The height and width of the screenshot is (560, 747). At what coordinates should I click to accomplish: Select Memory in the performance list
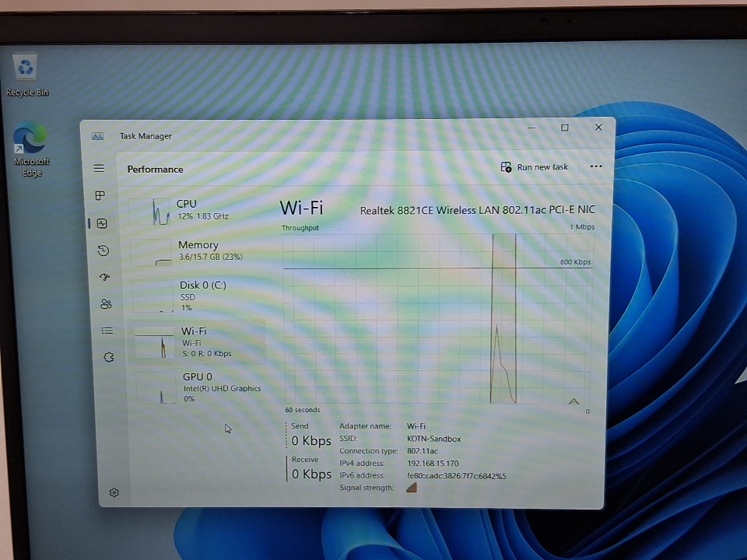click(x=197, y=250)
